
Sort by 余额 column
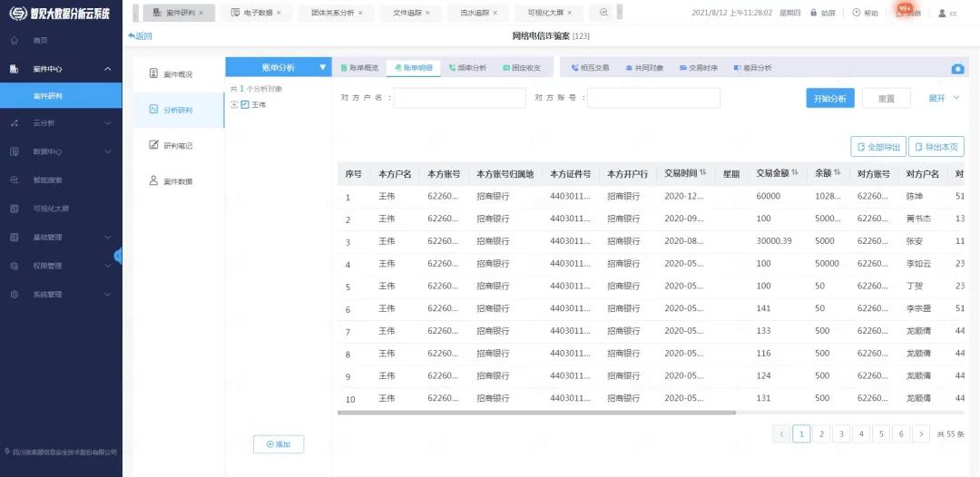pos(837,173)
